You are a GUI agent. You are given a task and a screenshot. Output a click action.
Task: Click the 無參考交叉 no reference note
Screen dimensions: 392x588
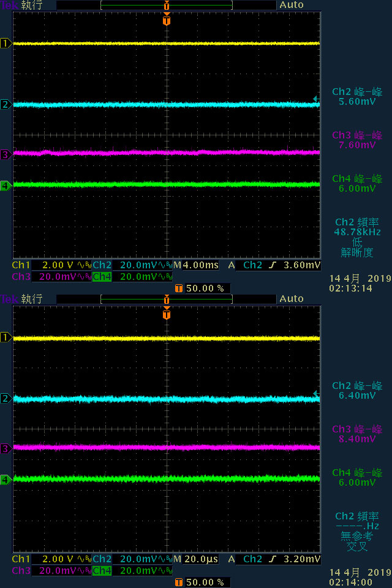click(356, 541)
